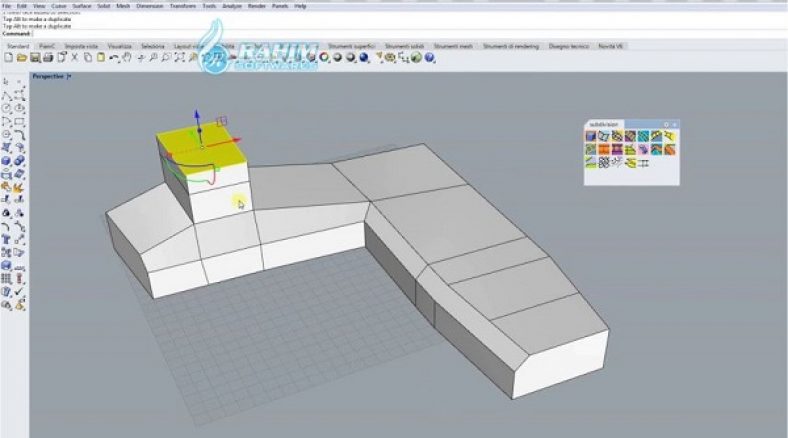Open the Curve menu
788x438 pixels.
coord(59,6)
